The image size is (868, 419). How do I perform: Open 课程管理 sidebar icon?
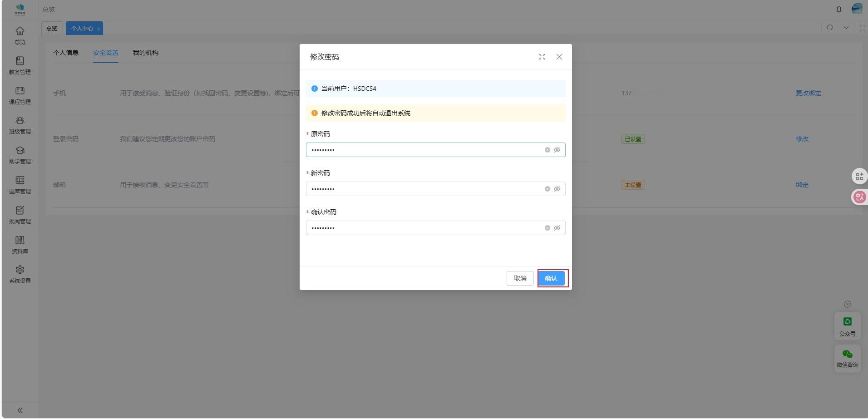click(x=20, y=95)
